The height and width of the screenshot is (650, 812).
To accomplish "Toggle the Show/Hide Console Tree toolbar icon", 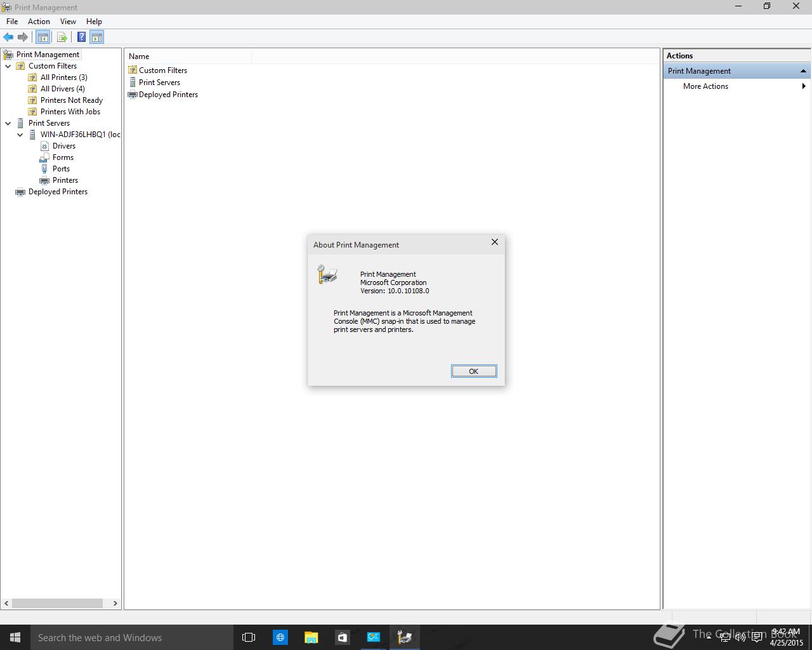I will pos(43,37).
